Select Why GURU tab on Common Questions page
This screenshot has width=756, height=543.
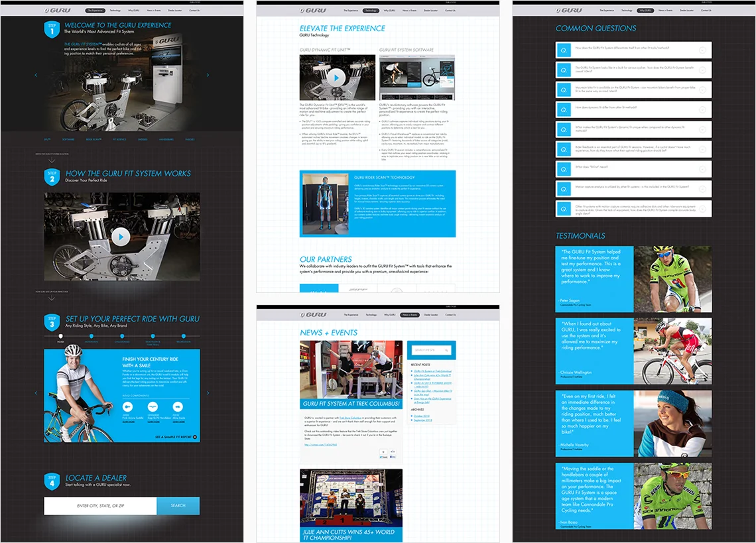coord(645,10)
